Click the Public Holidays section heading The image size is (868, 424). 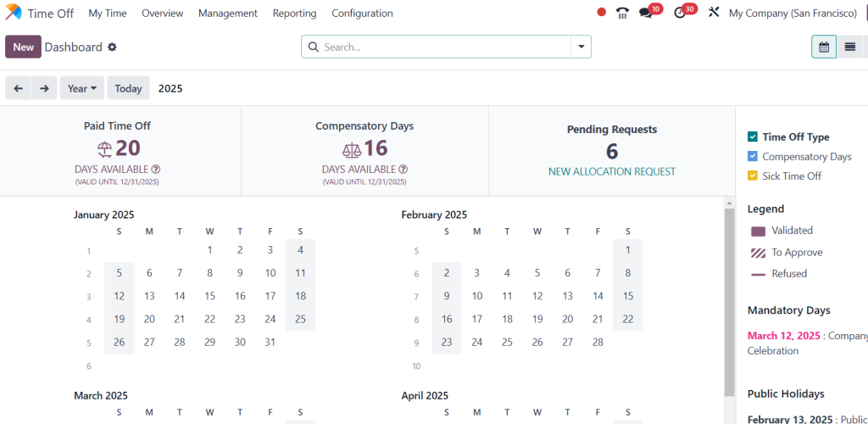click(x=786, y=393)
